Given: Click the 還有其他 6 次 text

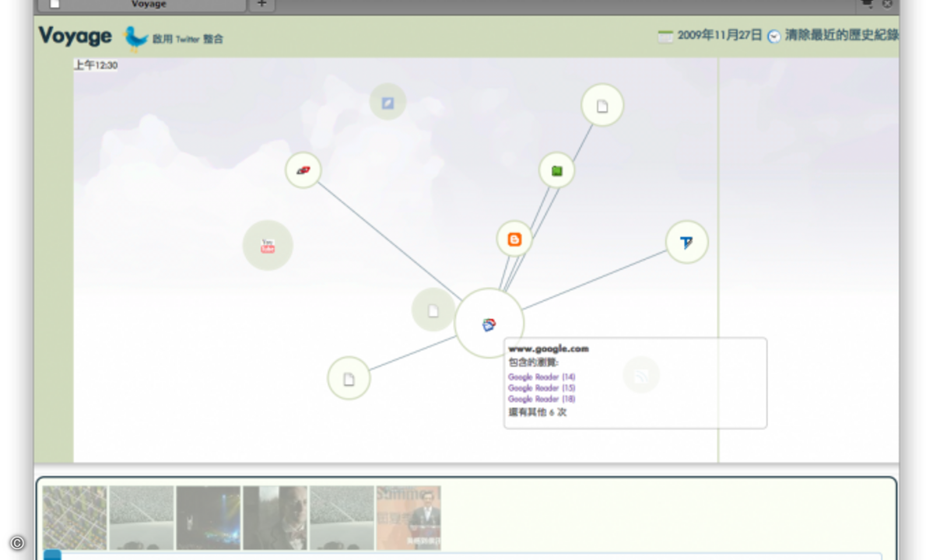Looking at the screenshot, I should coord(537,412).
